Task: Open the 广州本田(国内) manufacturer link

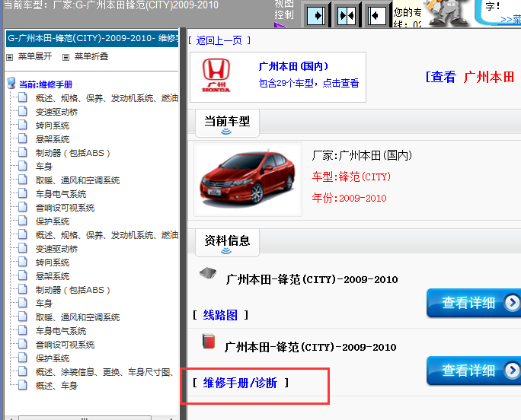Action: pyautogui.click(x=293, y=66)
